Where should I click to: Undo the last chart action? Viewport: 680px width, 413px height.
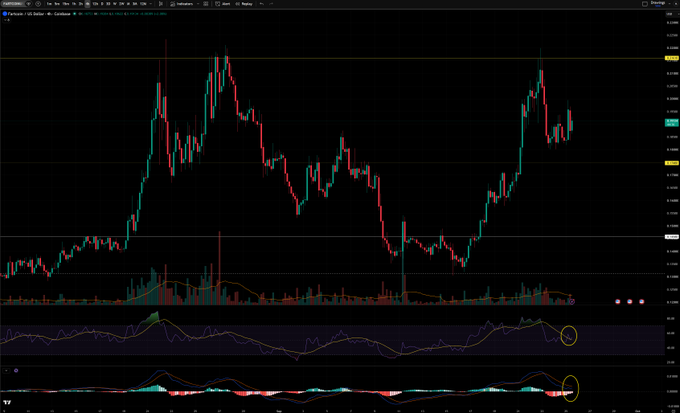tap(262, 3)
